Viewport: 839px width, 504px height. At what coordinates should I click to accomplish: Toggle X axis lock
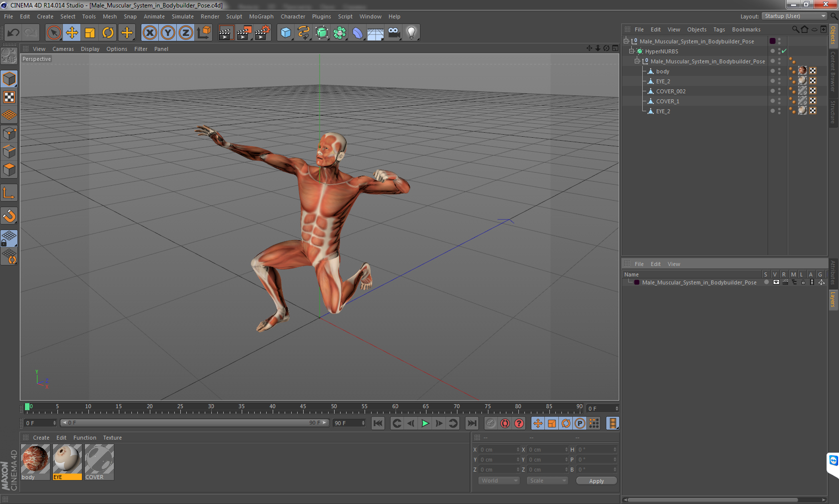pyautogui.click(x=149, y=33)
